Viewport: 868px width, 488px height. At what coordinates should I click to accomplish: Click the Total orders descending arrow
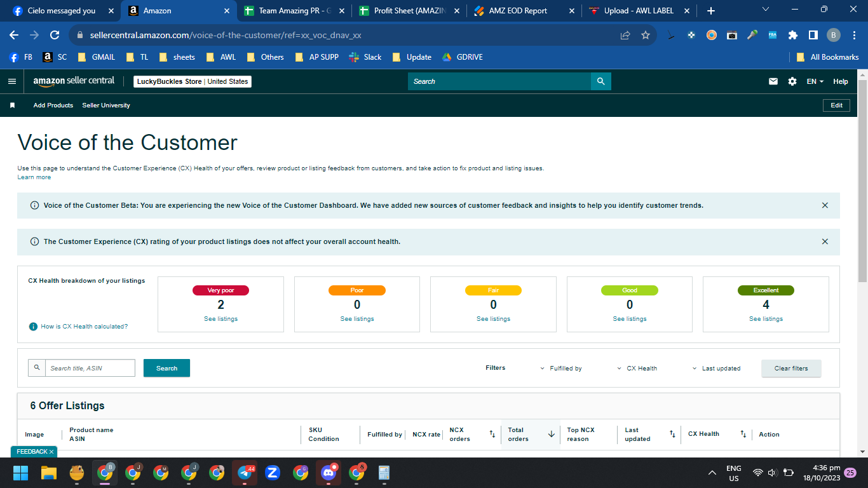(x=552, y=434)
